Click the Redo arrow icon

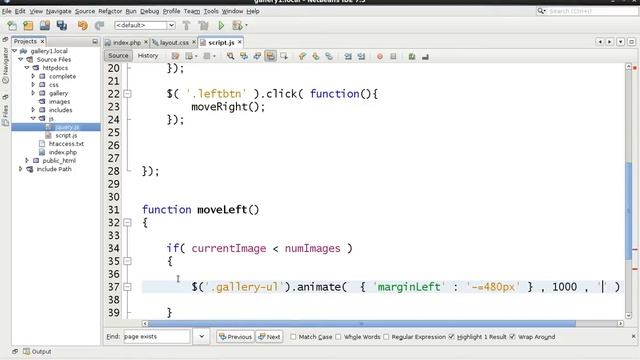(x=100, y=25)
